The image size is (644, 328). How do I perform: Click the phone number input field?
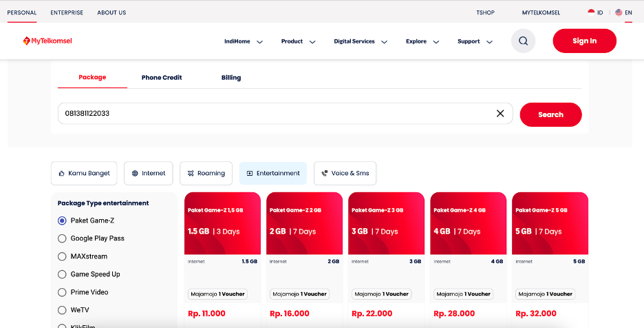(286, 113)
